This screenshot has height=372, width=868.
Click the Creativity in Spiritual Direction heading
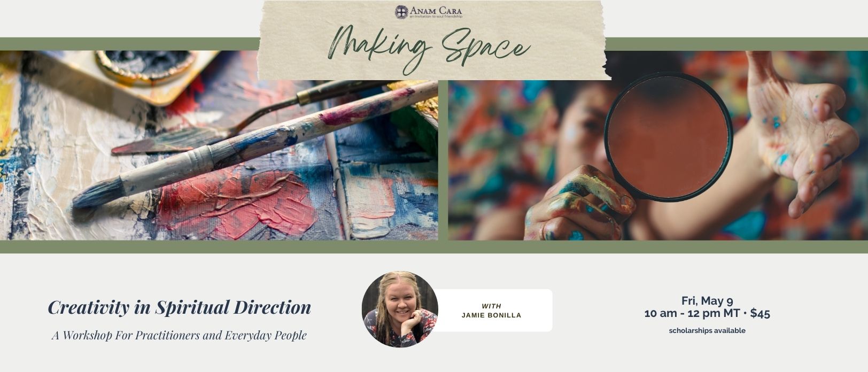[x=180, y=307]
